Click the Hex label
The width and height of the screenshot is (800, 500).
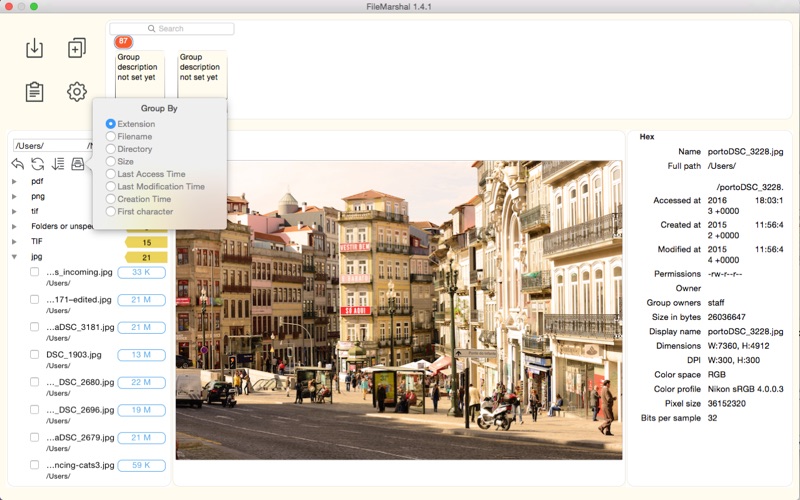click(x=647, y=137)
